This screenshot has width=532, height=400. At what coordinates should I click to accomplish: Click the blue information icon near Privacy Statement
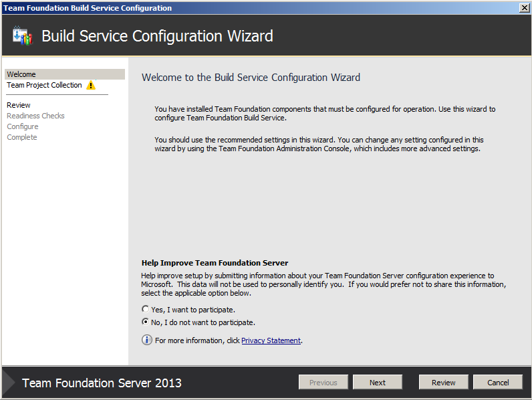(x=147, y=340)
